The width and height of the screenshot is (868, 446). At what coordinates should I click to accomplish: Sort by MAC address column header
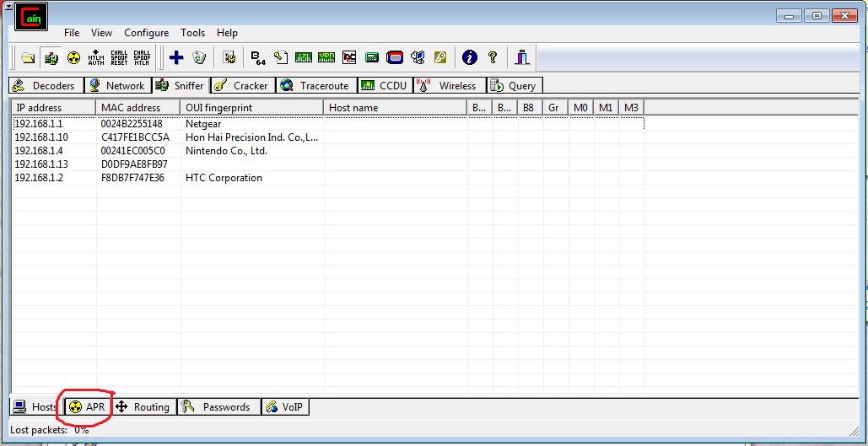137,108
